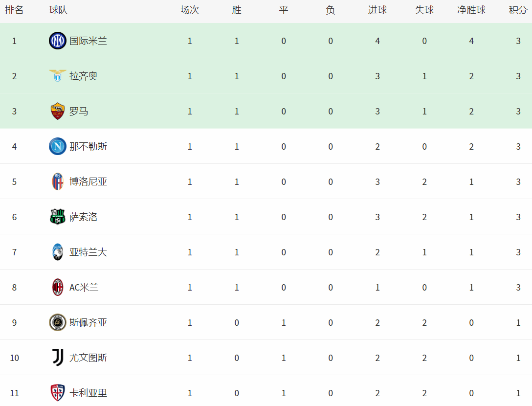Open the Atalanta club logo
Screen dimensions: 532x406
point(58,252)
